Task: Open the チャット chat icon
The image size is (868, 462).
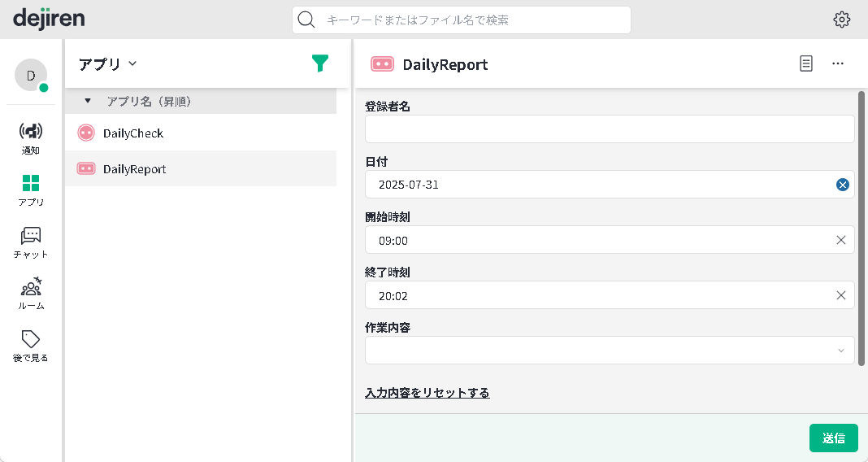Action: coord(30,236)
